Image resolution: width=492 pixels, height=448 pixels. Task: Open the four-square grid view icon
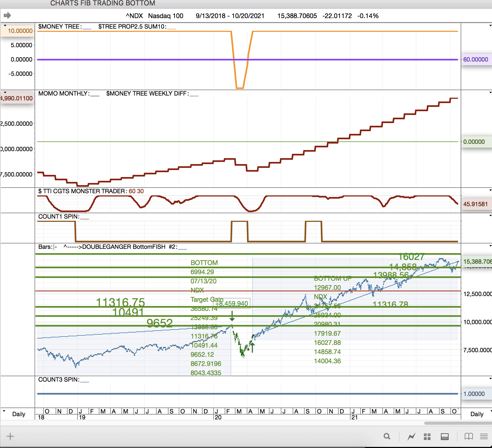(x=427, y=436)
